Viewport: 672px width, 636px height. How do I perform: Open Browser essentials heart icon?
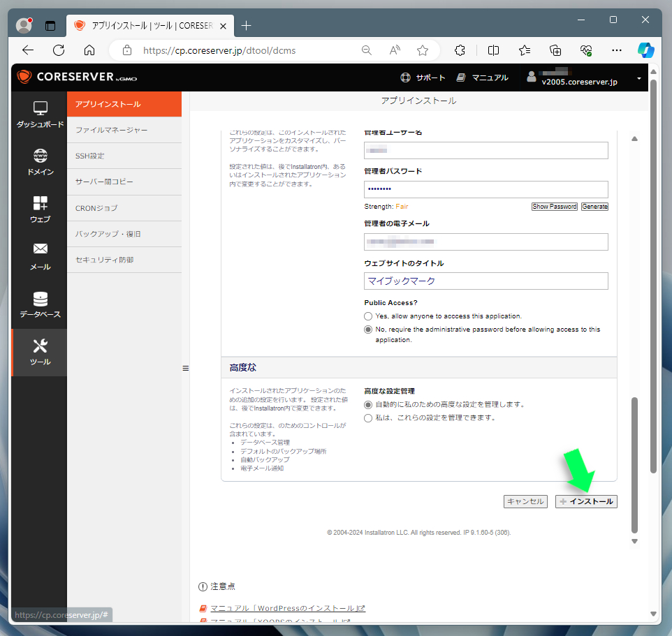(586, 50)
